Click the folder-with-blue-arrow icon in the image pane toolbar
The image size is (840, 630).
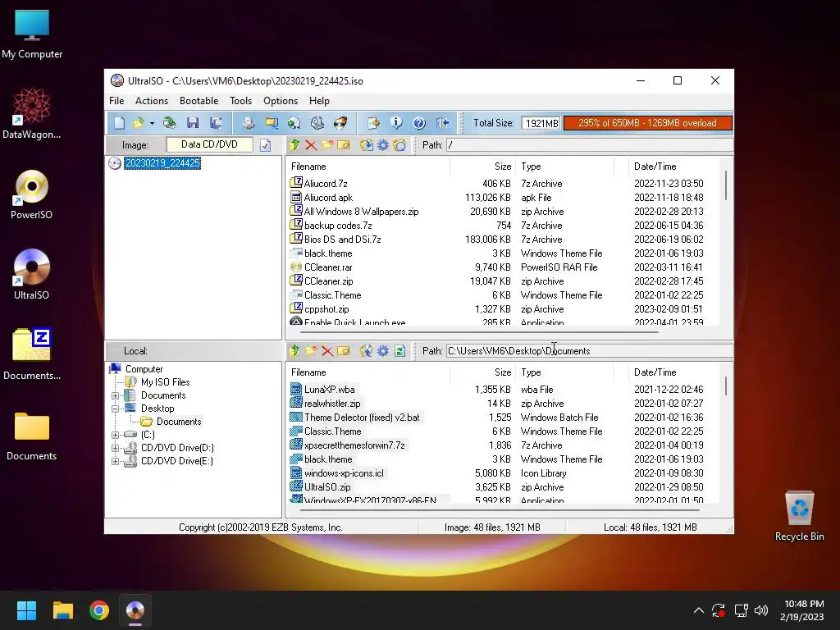coord(367,144)
